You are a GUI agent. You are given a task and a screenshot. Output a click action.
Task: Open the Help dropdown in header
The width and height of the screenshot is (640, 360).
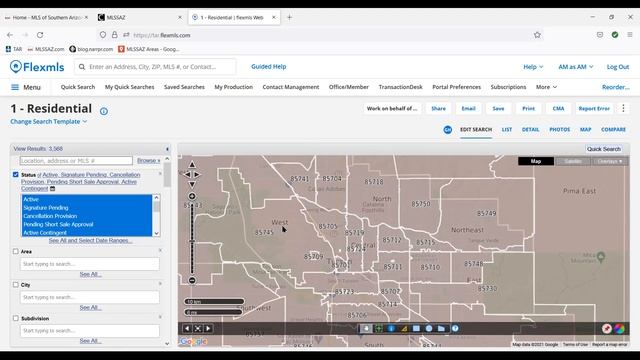click(533, 67)
